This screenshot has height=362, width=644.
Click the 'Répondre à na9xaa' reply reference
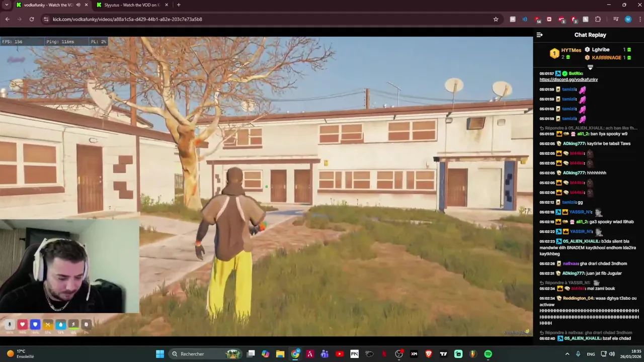tap(586, 332)
